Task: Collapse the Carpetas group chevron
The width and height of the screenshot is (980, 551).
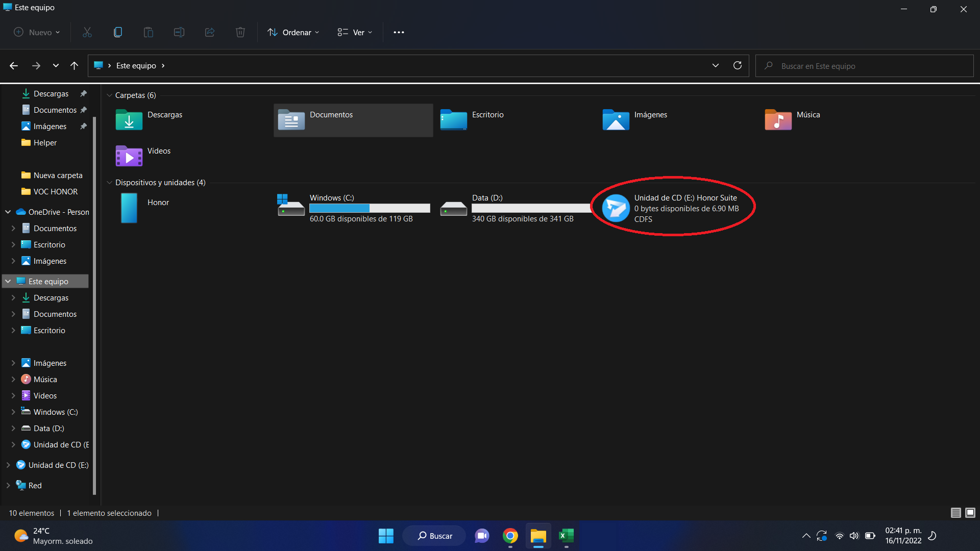Action: click(x=109, y=95)
